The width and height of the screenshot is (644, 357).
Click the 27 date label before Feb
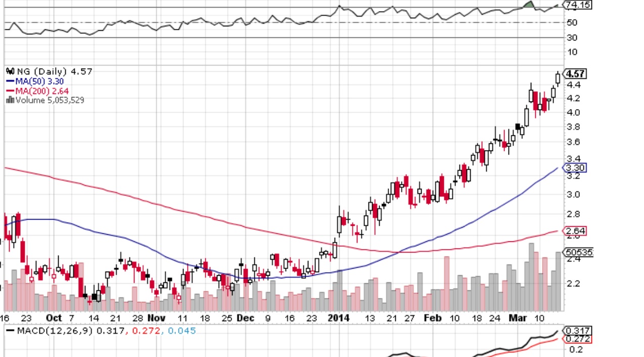coord(409,318)
